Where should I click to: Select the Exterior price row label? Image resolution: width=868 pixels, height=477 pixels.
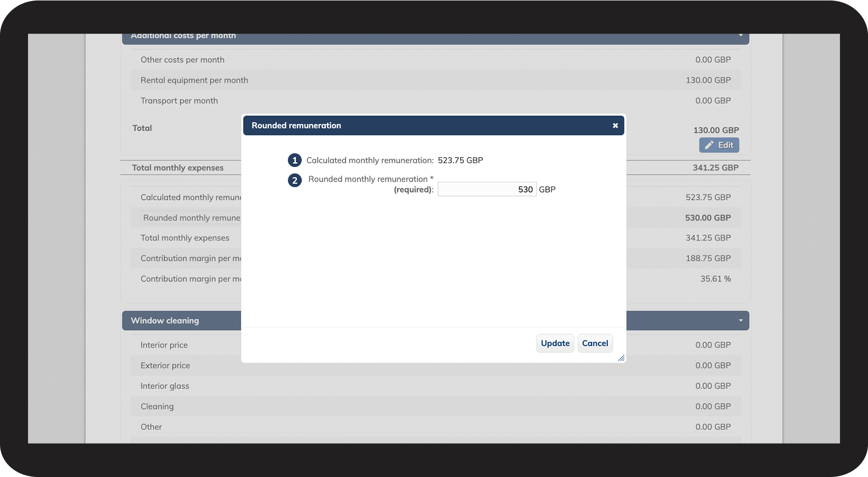tap(165, 365)
